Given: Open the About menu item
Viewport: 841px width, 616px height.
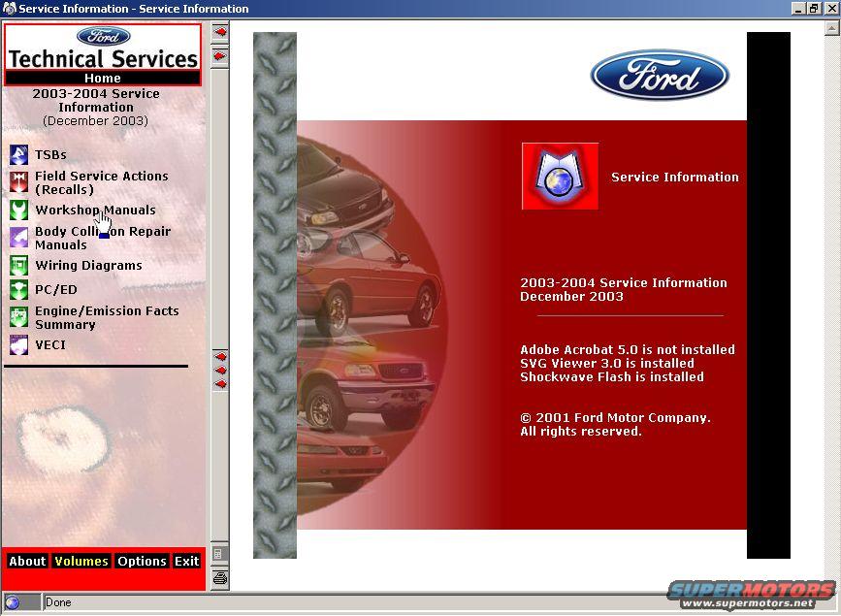Looking at the screenshot, I should click(x=27, y=561).
